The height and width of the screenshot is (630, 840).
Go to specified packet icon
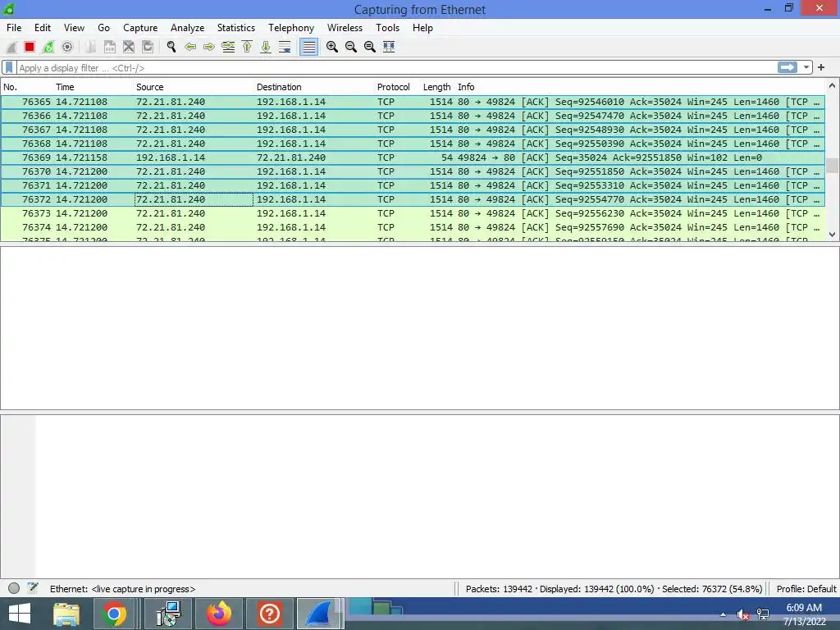coord(228,47)
